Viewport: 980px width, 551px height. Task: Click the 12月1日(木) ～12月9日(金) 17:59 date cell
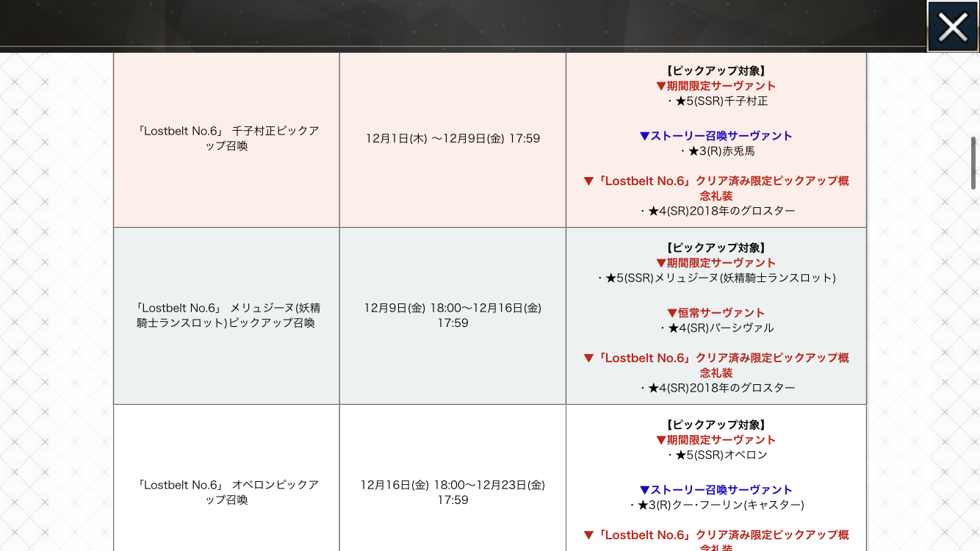[x=453, y=138]
